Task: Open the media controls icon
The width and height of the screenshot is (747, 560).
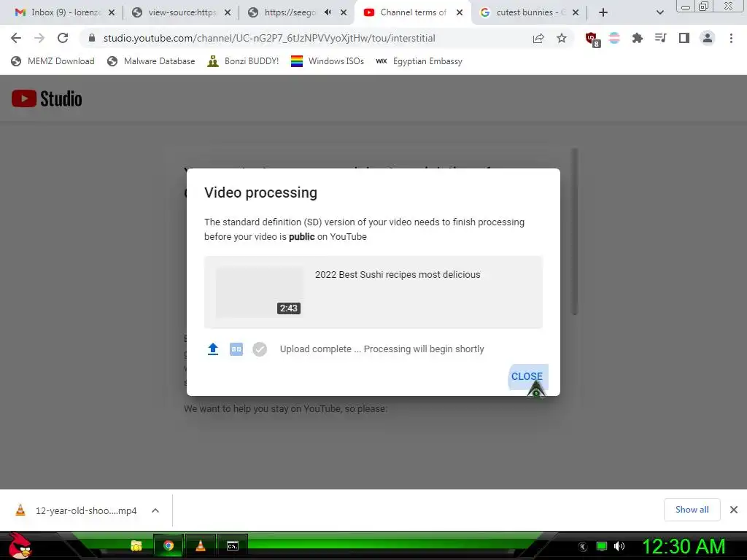Action: [660, 38]
